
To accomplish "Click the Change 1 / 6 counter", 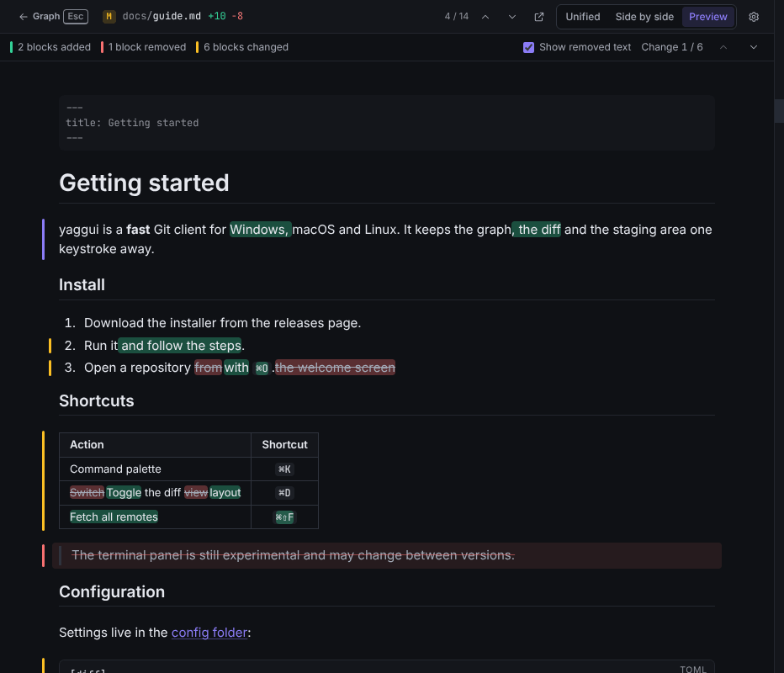I will tap(671, 47).
